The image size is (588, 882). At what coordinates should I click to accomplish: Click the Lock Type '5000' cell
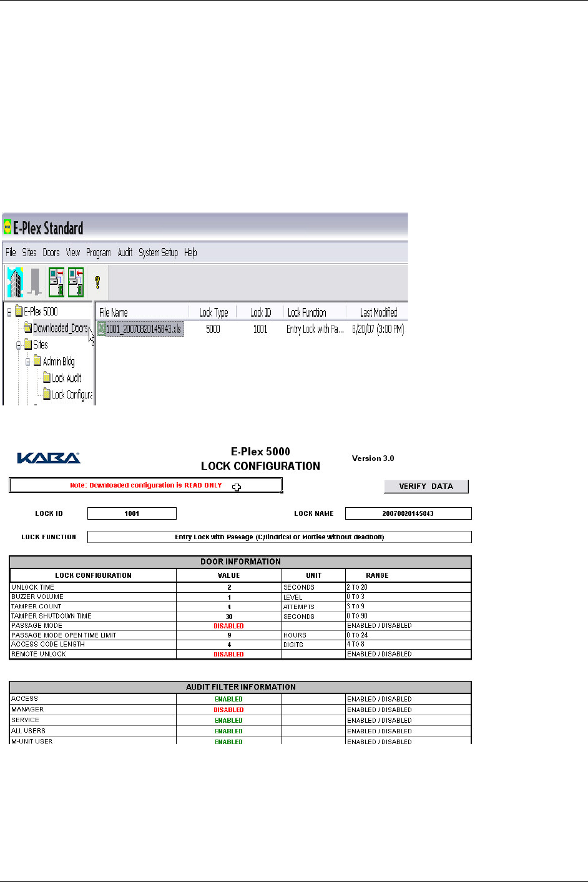(213, 329)
